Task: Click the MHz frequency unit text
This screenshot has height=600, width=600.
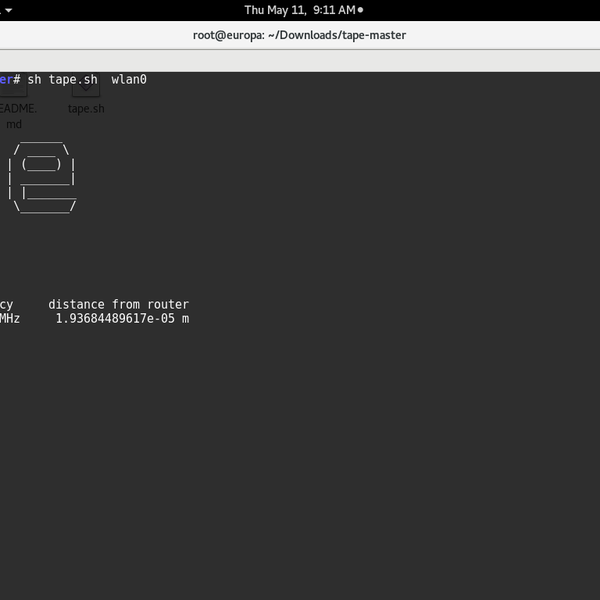Action: click(x=10, y=318)
